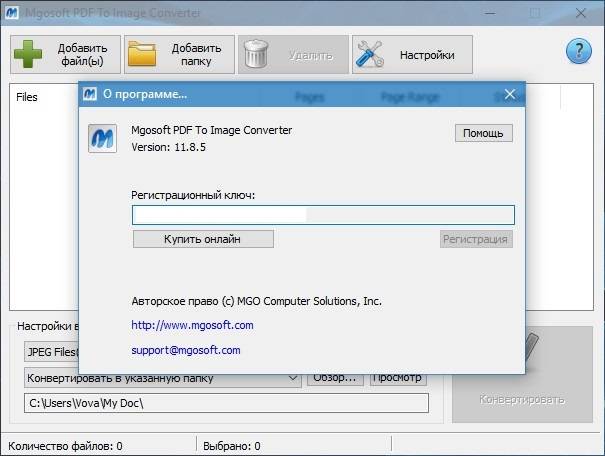Open the http://www.mgosoft.com link
The image size is (605, 456).
[x=192, y=325]
